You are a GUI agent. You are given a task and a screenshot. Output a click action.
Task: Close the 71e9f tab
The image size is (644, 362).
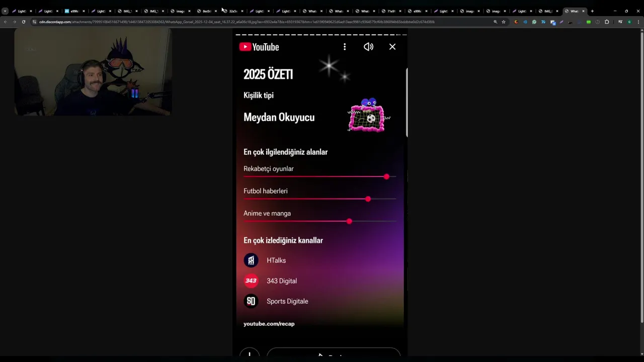[x=399, y=11]
